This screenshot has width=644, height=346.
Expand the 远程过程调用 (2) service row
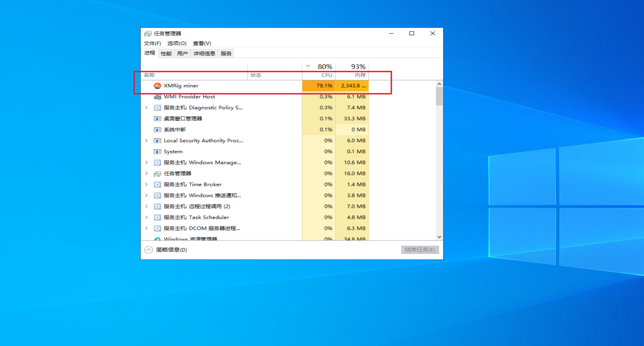tap(146, 207)
